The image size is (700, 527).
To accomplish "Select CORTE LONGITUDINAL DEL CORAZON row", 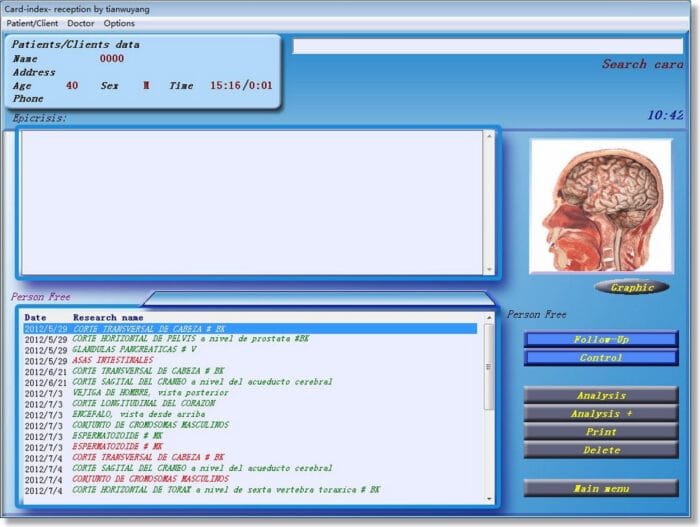I will point(250,404).
